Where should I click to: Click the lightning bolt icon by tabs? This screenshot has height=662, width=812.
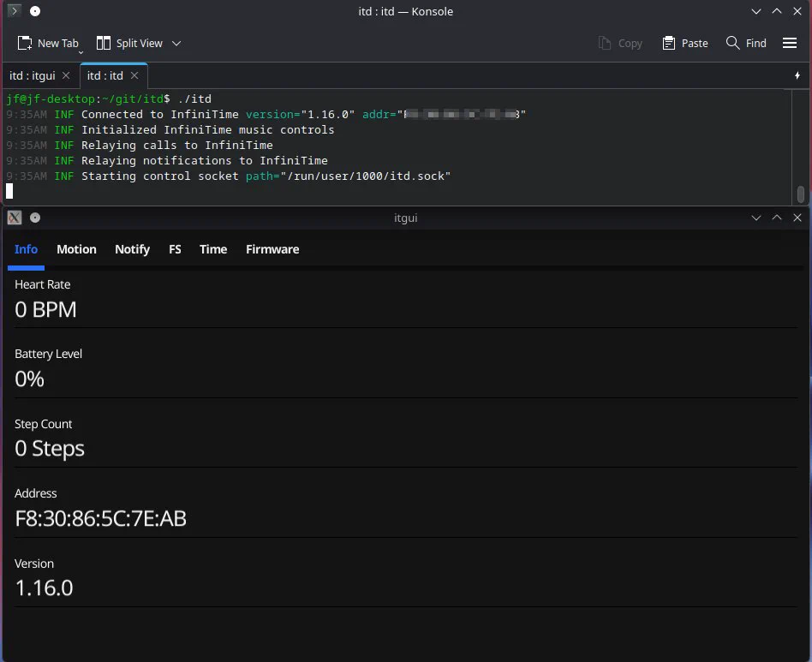(797, 75)
